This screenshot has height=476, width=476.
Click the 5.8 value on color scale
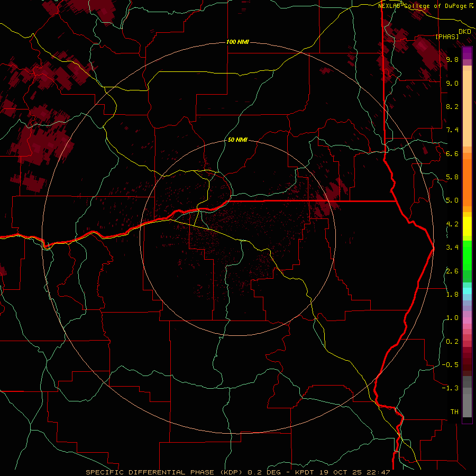[x=452, y=177]
